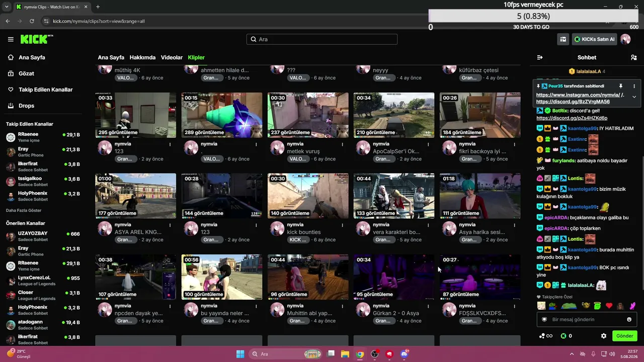Open options for clip 'metlek vuruş'
Viewport: 644px width, 362px height.
pyautogui.click(x=342, y=144)
